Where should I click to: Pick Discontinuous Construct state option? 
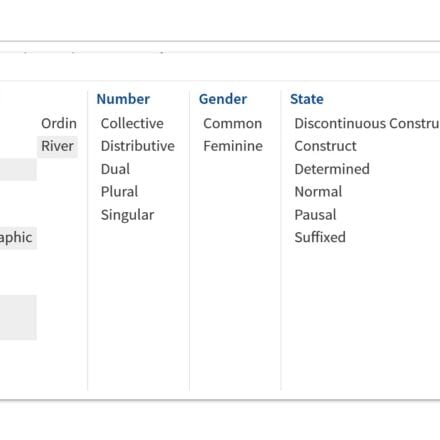tap(367, 123)
